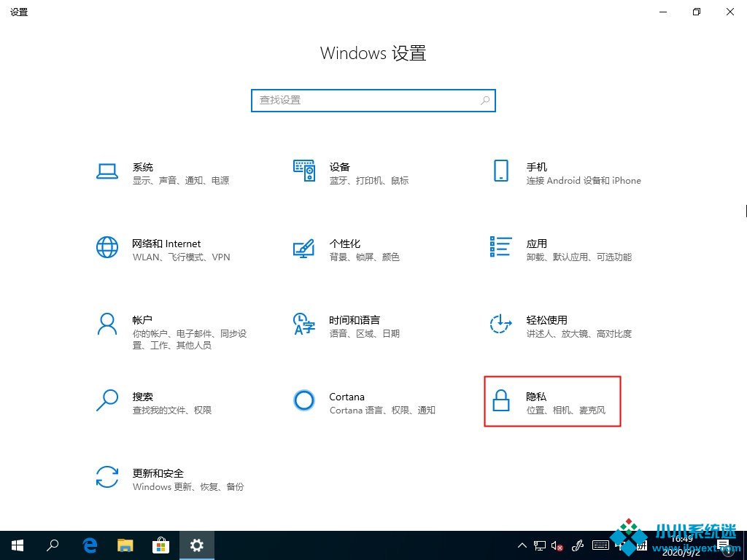Open the 帐户 person icon

[x=107, y=324]
